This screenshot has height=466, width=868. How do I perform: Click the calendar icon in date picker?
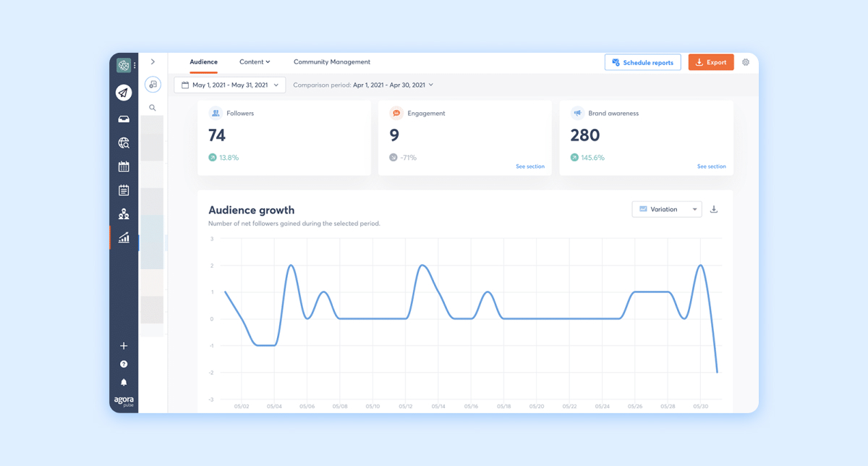185,85
